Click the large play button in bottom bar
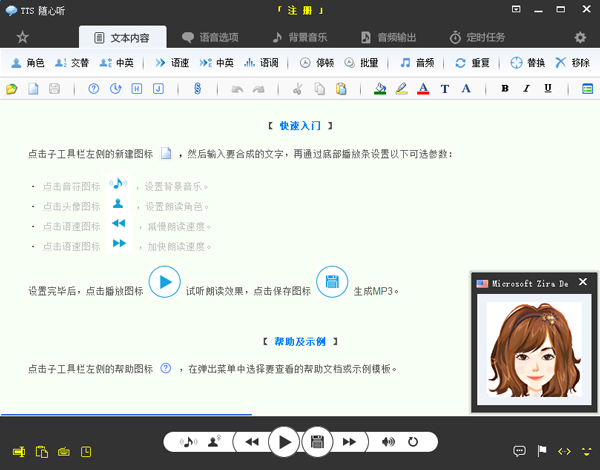Image resolution: width=600 pixels, height=470 pixels. (284, 441)
